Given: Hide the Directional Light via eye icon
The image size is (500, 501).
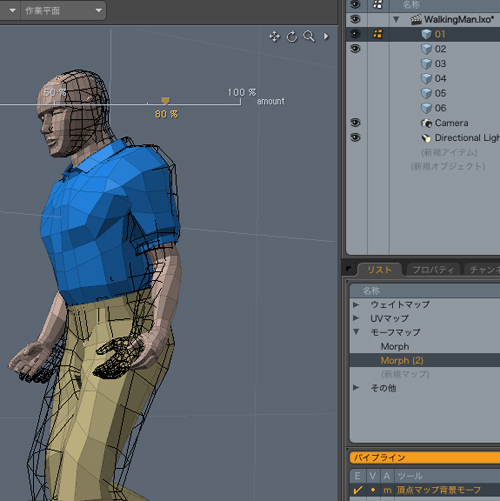Looking at the screenshot, I should coord(355,137).
